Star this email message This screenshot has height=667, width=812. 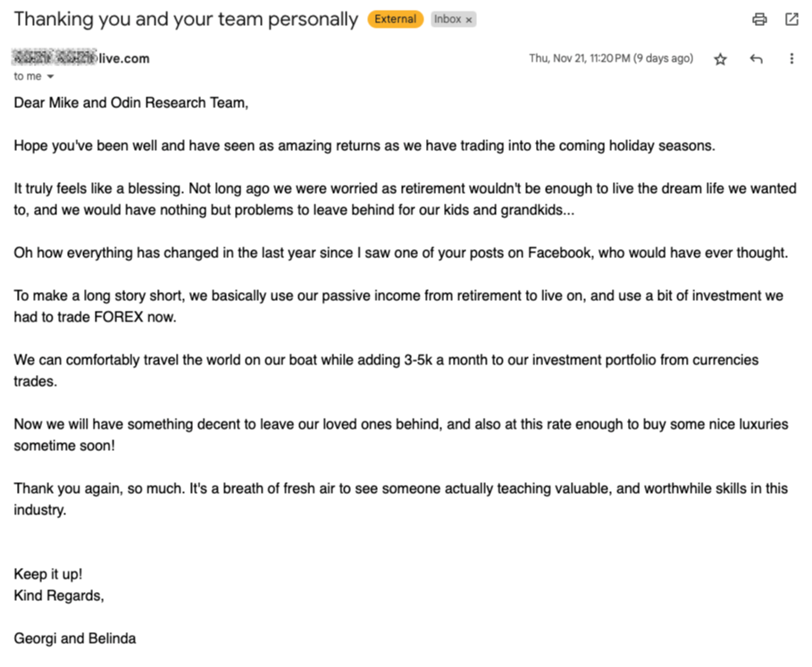coord(720,59)
